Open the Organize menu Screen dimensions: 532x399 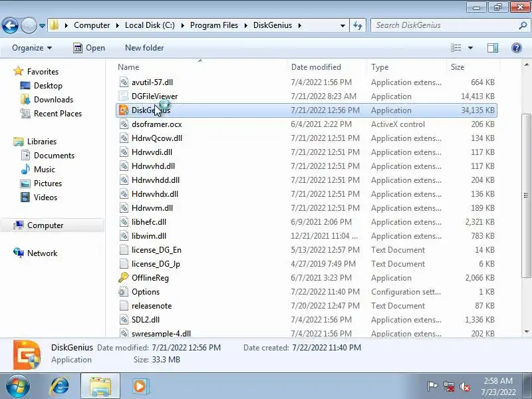click(32, 48)
